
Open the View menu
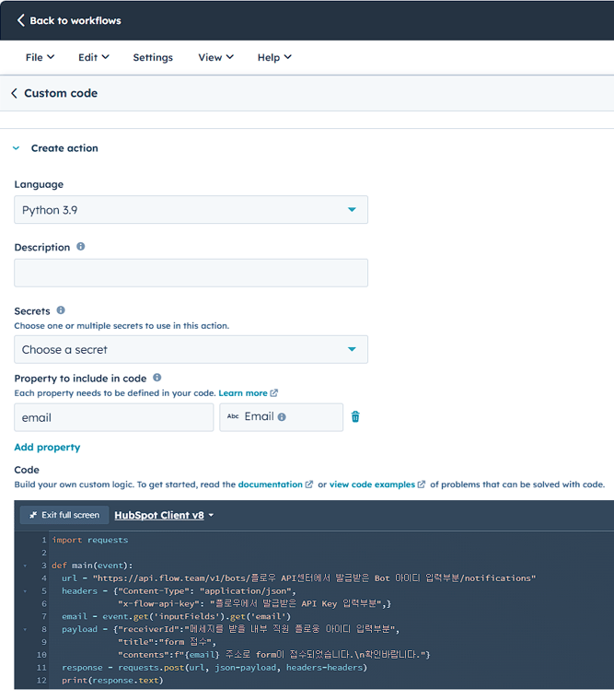[x=216, y=57]
